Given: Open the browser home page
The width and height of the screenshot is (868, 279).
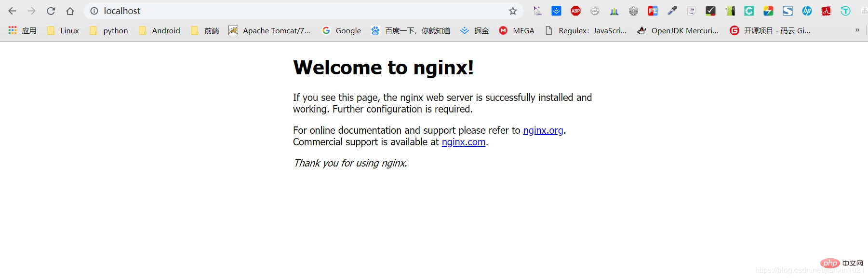Looking at the screenshot, I should point(70,11).
